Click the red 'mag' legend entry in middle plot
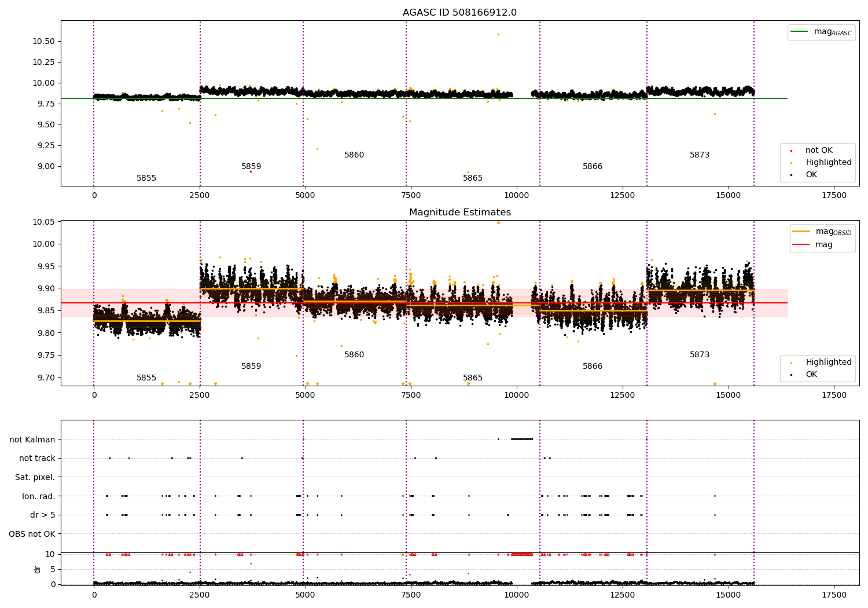This screenshot has width=868, height=608. pos(813,244)
